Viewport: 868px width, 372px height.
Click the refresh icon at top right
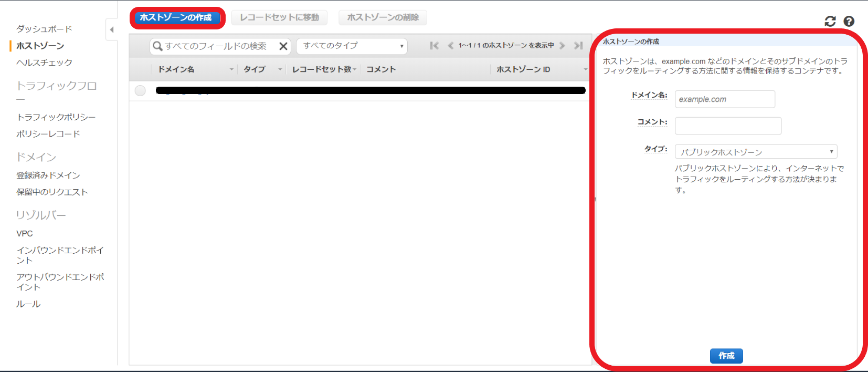(830, 21)
